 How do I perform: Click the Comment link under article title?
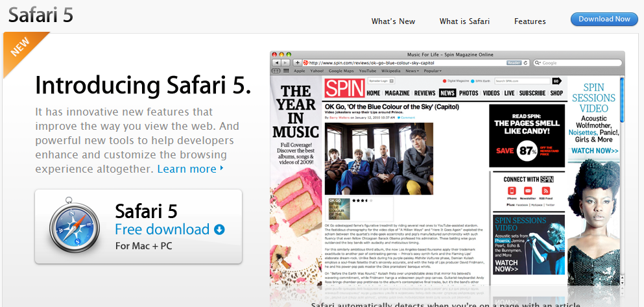pyautogui.click(x=405, y=117)
